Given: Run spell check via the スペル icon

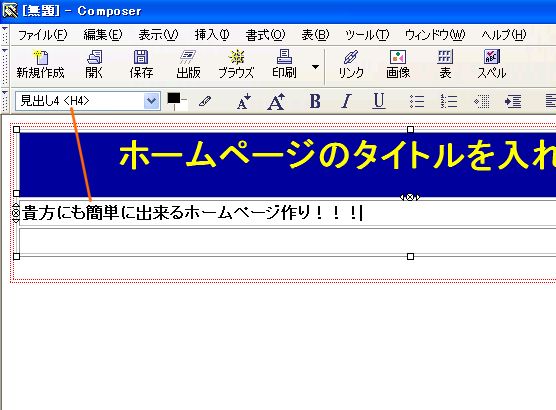Looking at the screenshot, I should pyautogui.click(x=492, y=65).
